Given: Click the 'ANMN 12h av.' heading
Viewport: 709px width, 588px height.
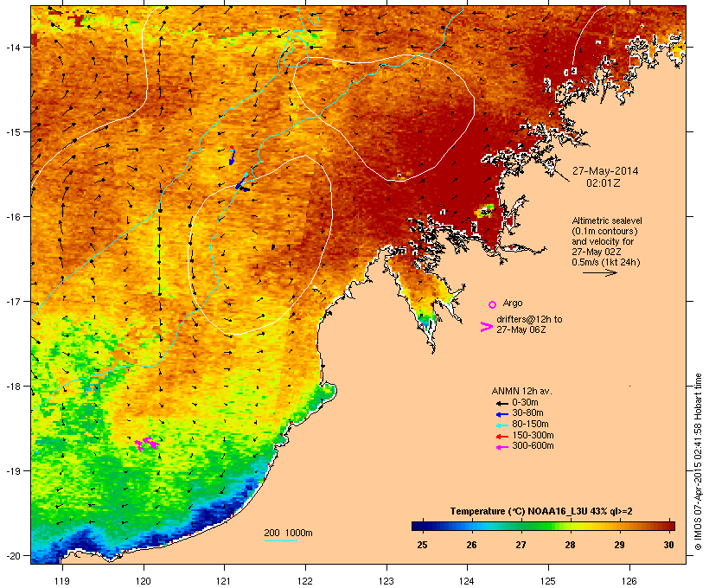Looking at the screenshot, I should 521,391.
